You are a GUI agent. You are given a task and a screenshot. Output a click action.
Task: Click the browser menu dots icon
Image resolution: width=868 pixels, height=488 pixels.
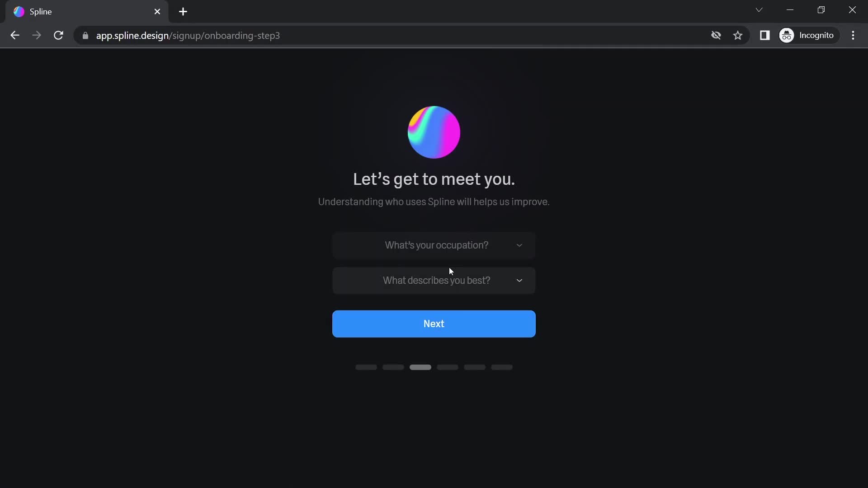click(855, 35)
